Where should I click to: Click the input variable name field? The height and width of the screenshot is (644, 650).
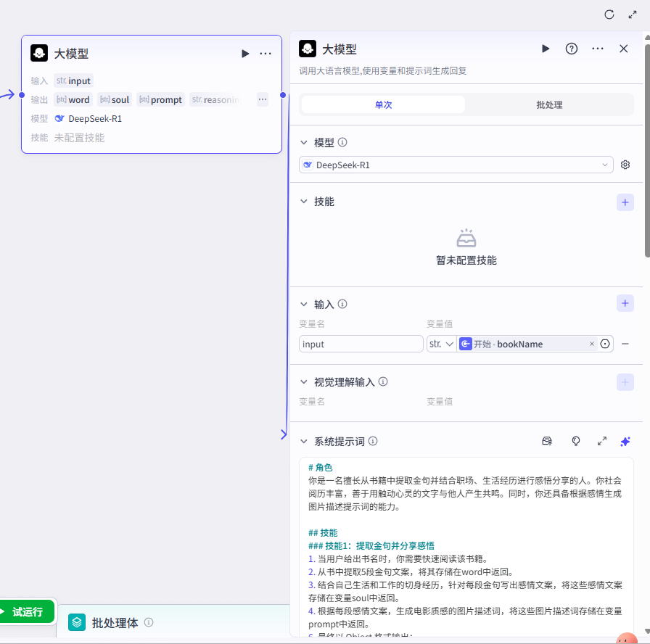point(361,344)
